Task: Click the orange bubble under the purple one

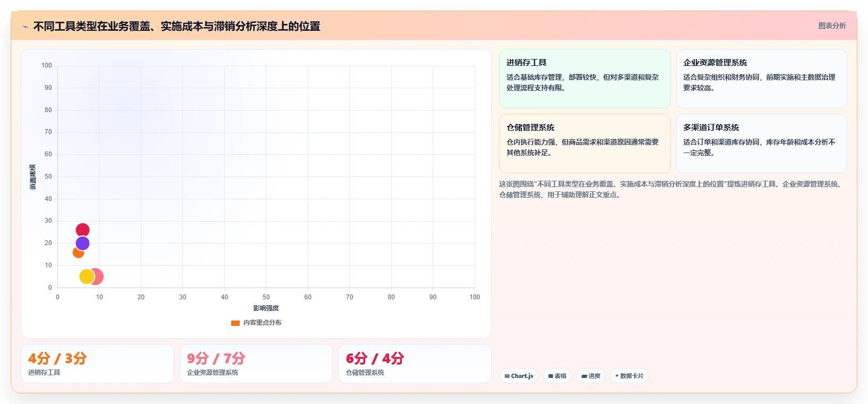Action: pyautogui.click(x=78, y=253)
